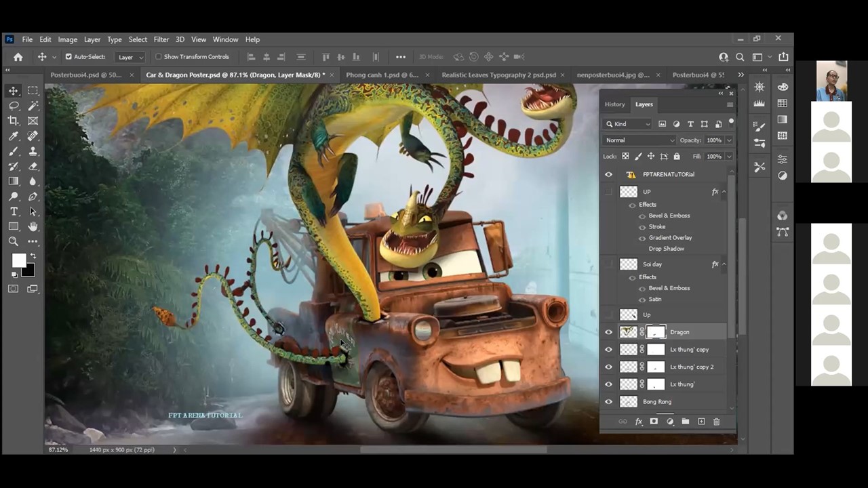
Task: Select the Move tool
Action: tap(14, 91)
